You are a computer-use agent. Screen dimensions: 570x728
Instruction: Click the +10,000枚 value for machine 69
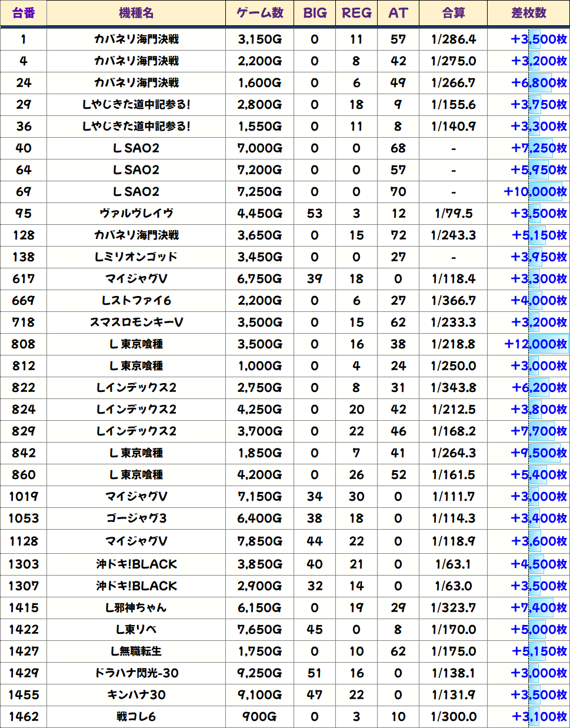pyautogui.click(x=535, y=192)
